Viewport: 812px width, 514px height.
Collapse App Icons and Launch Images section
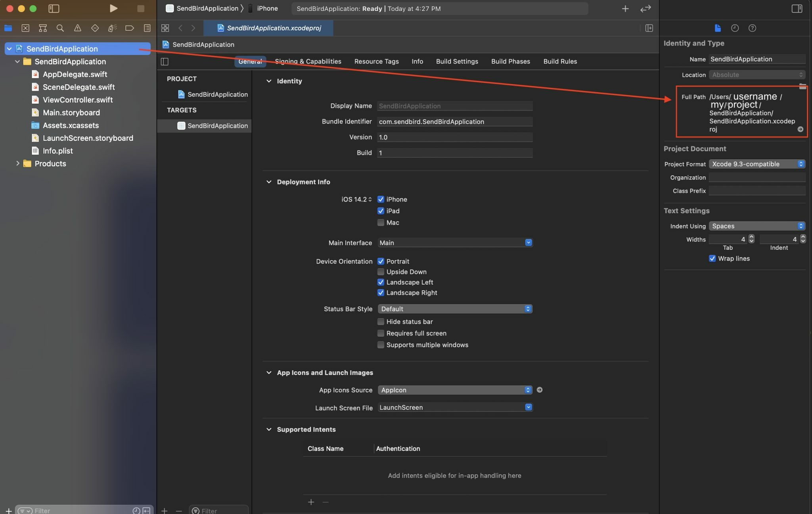click(269, 372)
